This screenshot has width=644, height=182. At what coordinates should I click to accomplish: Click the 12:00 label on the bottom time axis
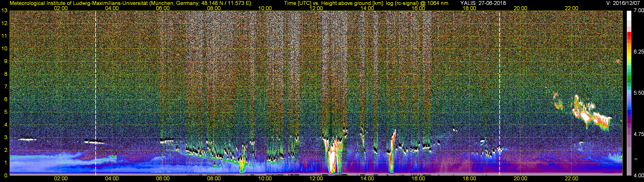tap(316, 179)
